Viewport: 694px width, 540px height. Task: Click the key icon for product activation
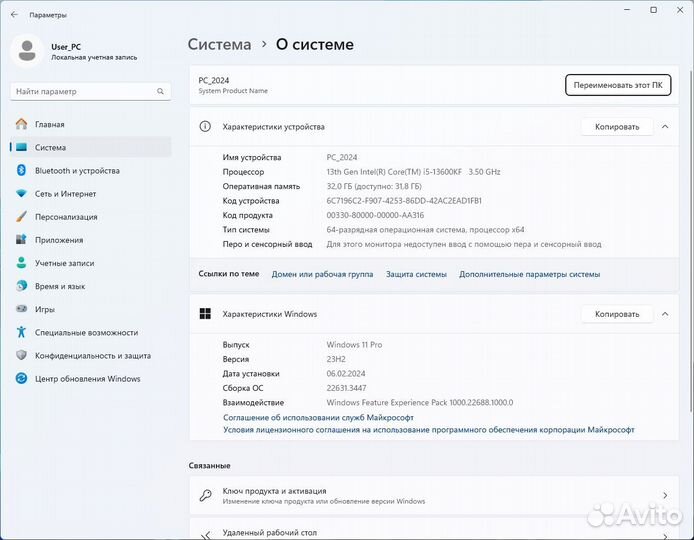point(205,495)
